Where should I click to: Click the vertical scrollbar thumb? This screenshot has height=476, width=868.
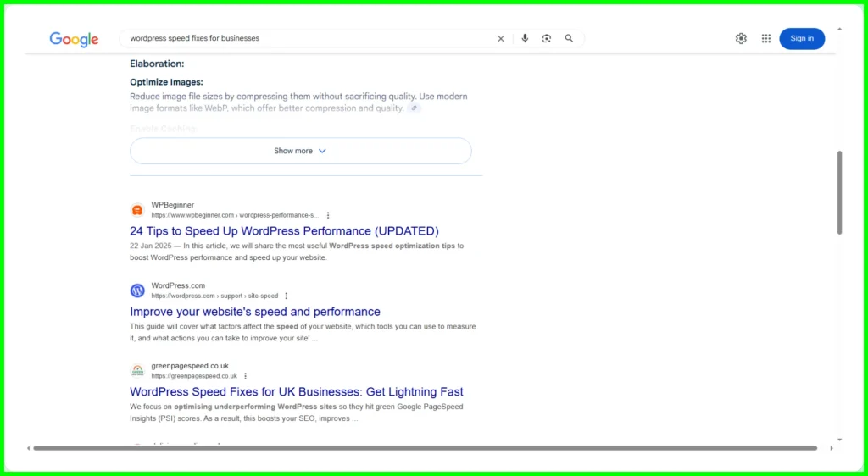839,192
